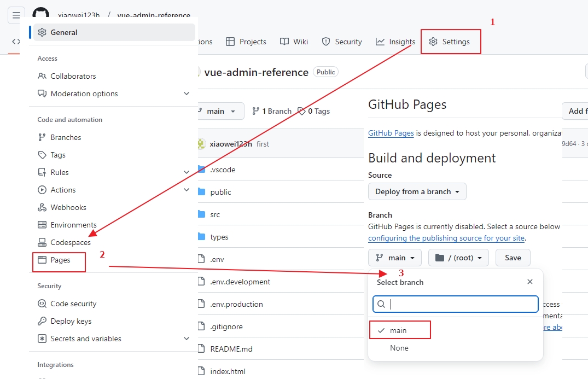The width and height of the screenshot is (588, 379).
Task: Open the .env.development file
Action: (x=240, y=282)
